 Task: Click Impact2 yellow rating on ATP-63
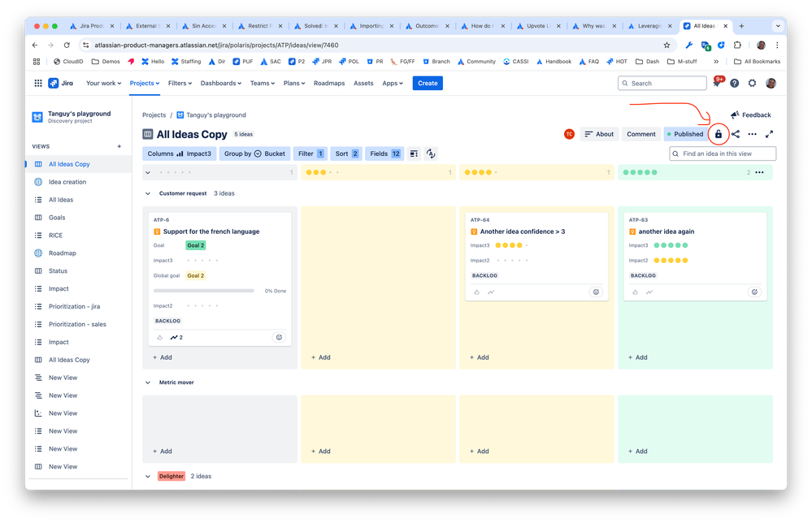point(671,261)
